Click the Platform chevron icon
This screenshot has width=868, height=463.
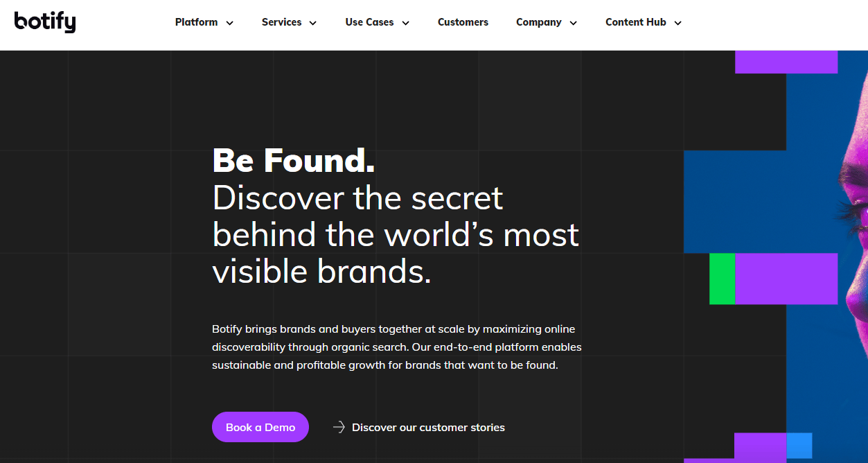[x=229, y=22]
